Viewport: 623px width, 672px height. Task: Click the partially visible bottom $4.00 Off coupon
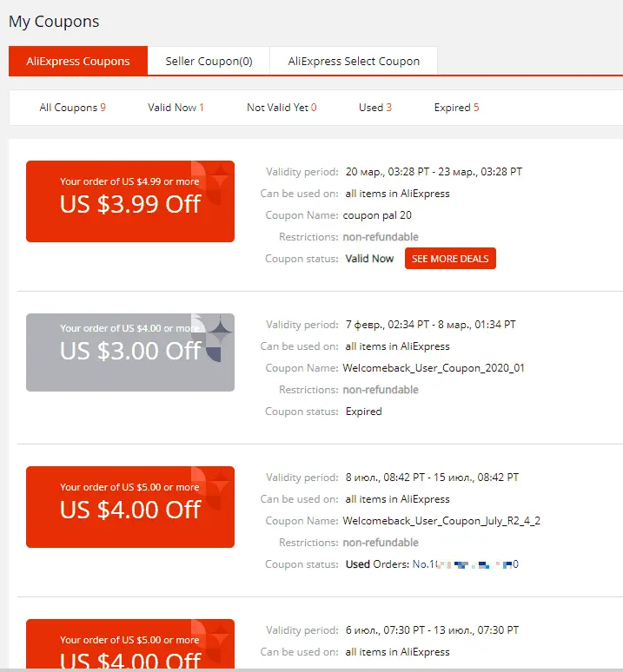point(130,643)
